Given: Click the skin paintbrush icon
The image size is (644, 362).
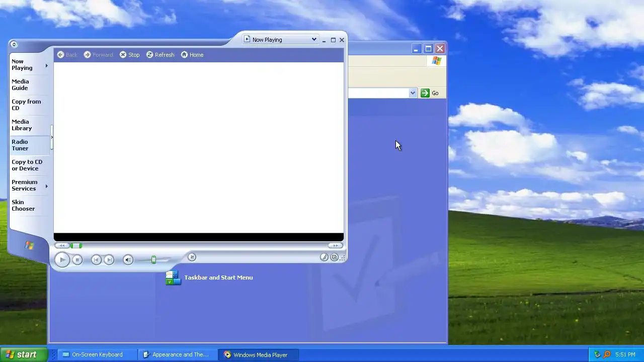Looking at the screenshot, I should pyautogui.click(x=324, y=257).
